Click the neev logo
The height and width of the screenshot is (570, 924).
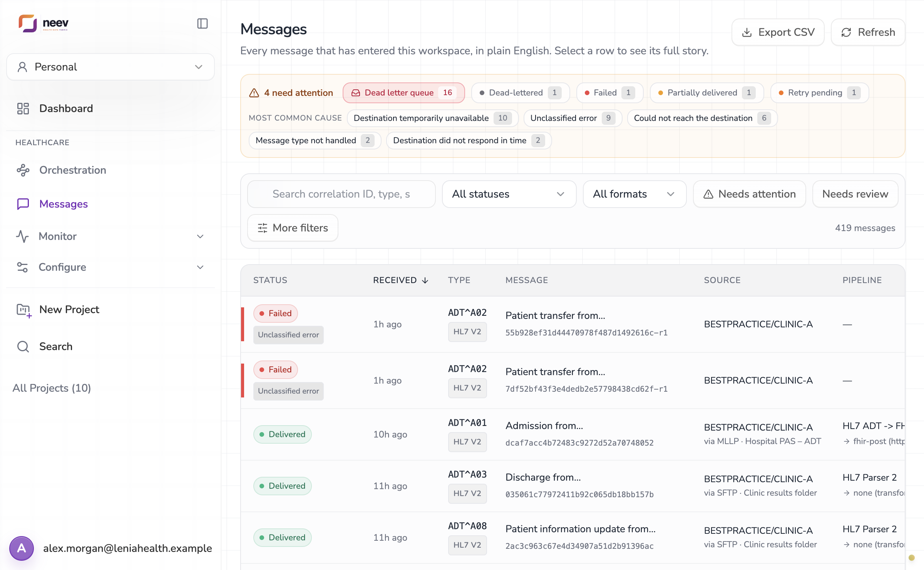[x=44, y=23]
